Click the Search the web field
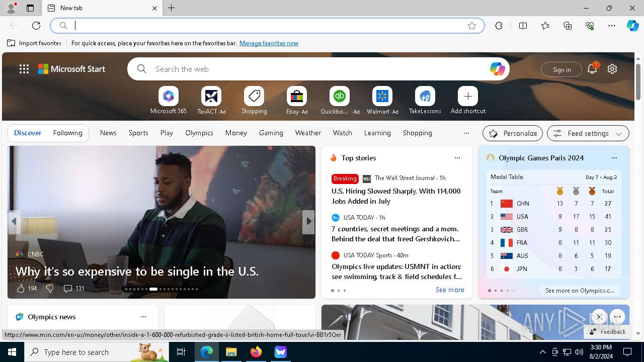This screenshot has width=644, height=362. click(x=318, y=69)
